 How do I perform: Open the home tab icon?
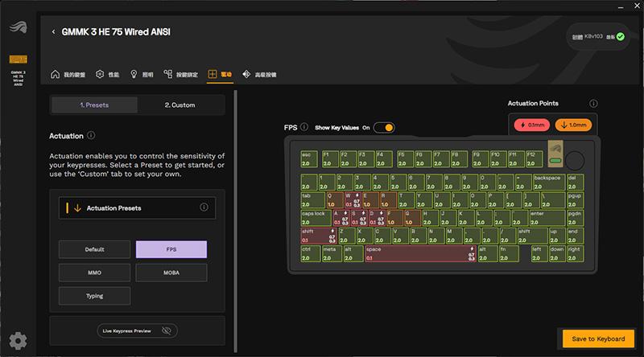[x=55, y=74]
